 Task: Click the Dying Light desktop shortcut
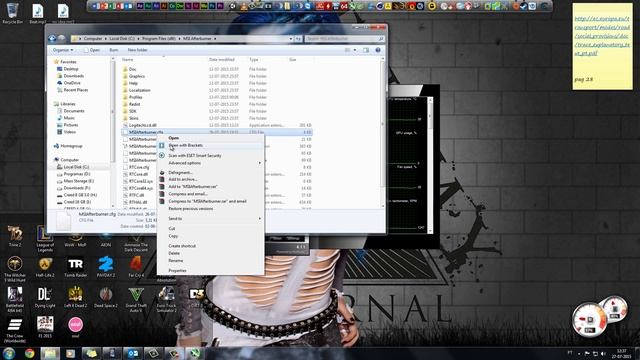tap(45, 298)
